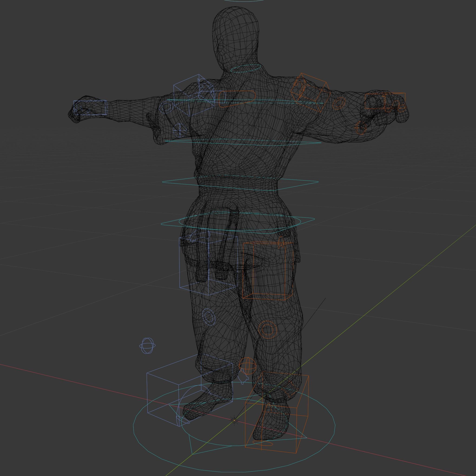Select the orange hand box control

pos(385,101)
